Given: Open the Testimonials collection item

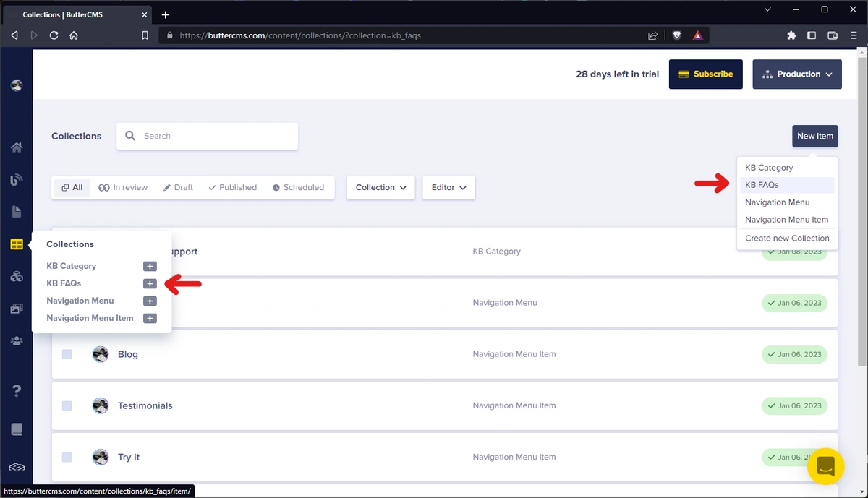Looking at the screenshot, I should click(145, 405).
